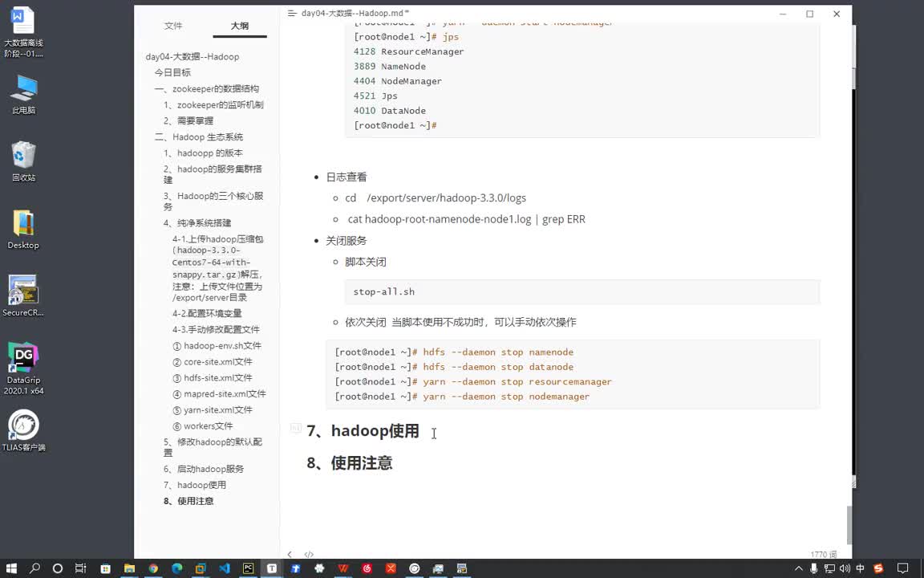The width and height of the screenshot is (924, 578).
Task: Launch SecureCRT from desktop
Action: coord(23,296)
